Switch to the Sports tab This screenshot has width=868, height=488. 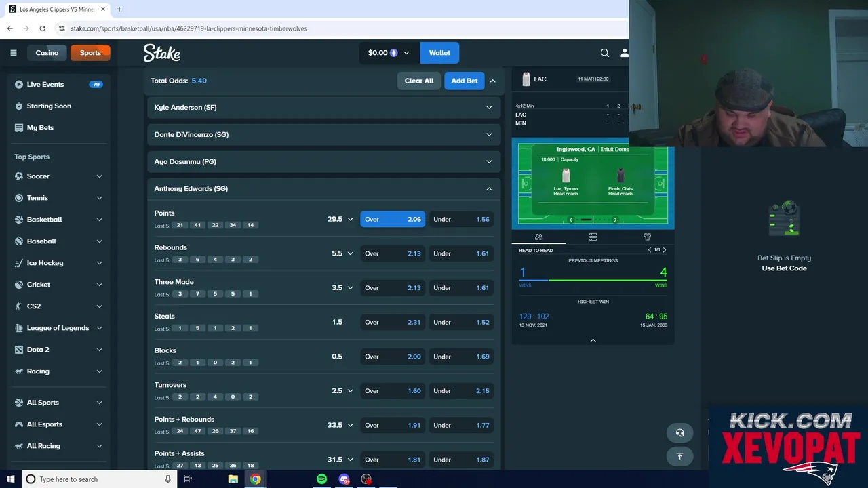90,53
